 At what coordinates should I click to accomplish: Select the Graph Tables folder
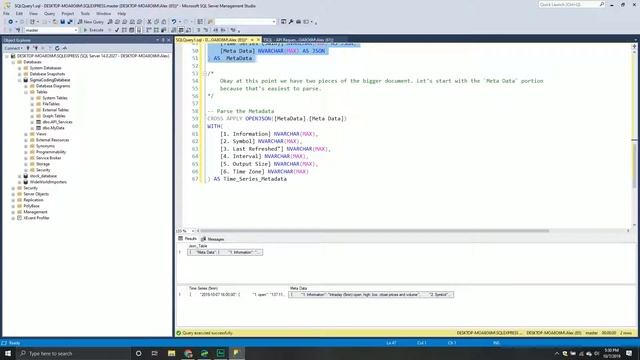click(54, 116)
